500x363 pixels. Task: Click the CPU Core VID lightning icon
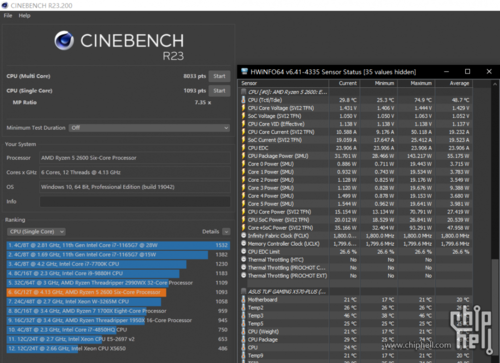click(x=243, y=124)
